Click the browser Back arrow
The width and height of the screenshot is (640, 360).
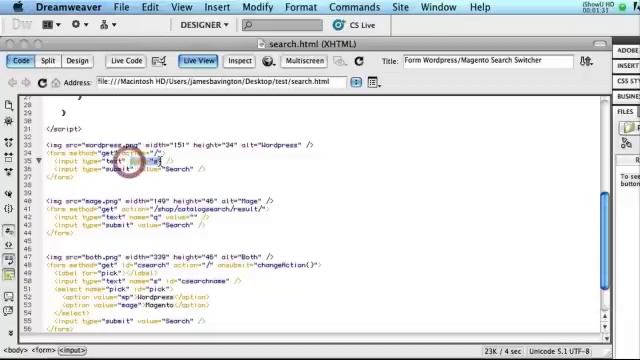[x=12, y=82]
